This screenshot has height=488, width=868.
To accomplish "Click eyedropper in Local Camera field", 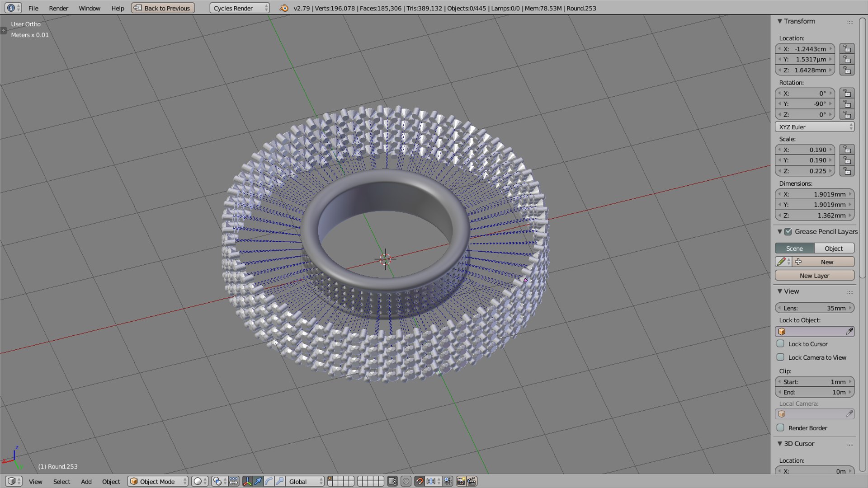I will pyautogui.click(x=849, y=414).
